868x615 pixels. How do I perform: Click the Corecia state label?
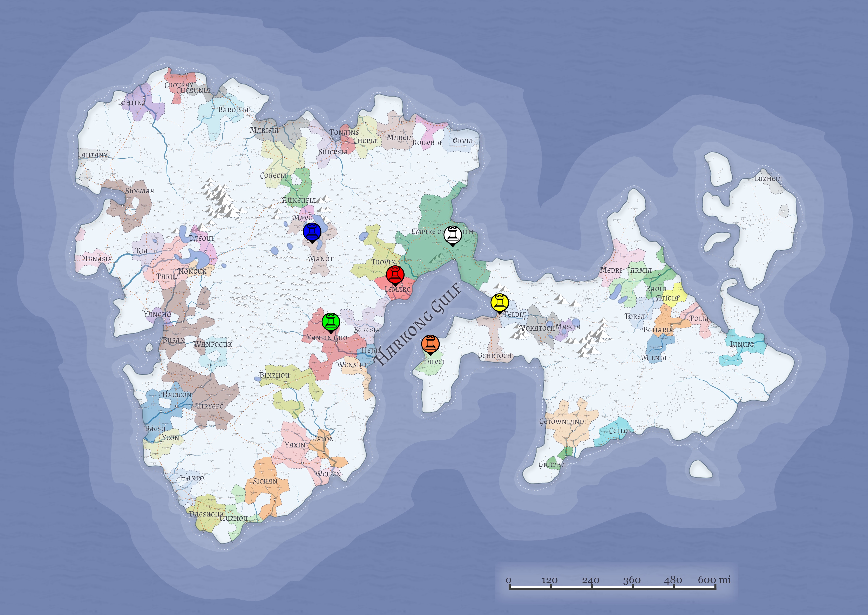tap(273, 176)
